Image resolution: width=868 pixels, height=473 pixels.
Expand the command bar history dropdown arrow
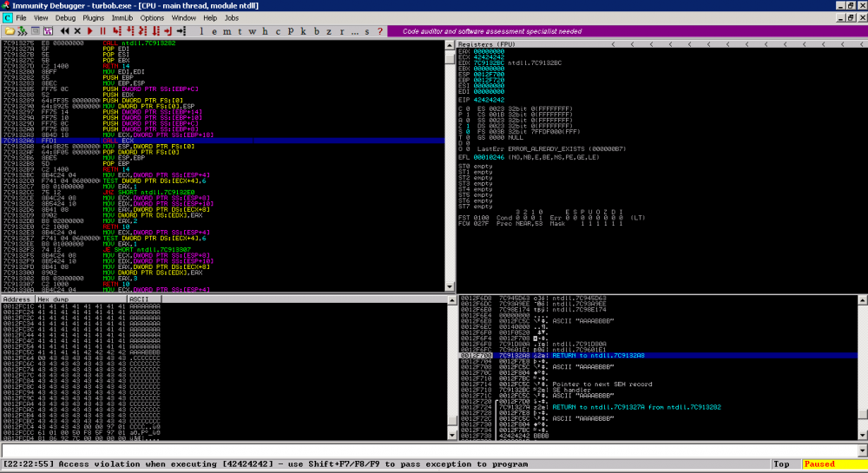point(861,450)
